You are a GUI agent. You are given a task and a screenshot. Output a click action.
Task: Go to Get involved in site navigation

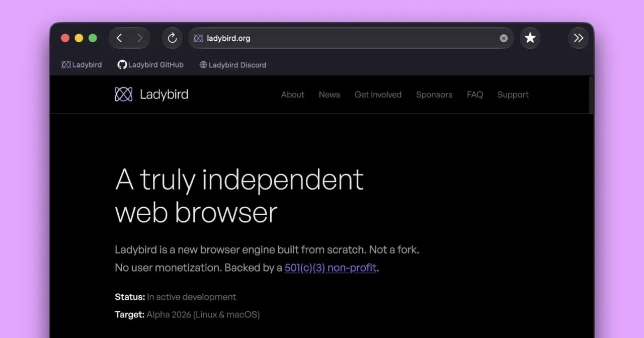pyautogui.click(x=378, y=95)
